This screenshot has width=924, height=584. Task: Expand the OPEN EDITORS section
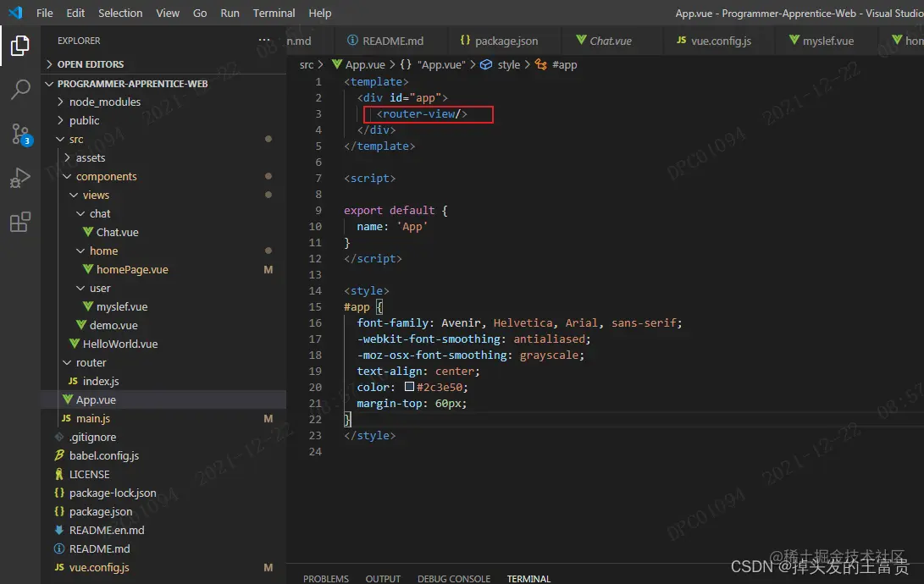(x=49, y=64)
